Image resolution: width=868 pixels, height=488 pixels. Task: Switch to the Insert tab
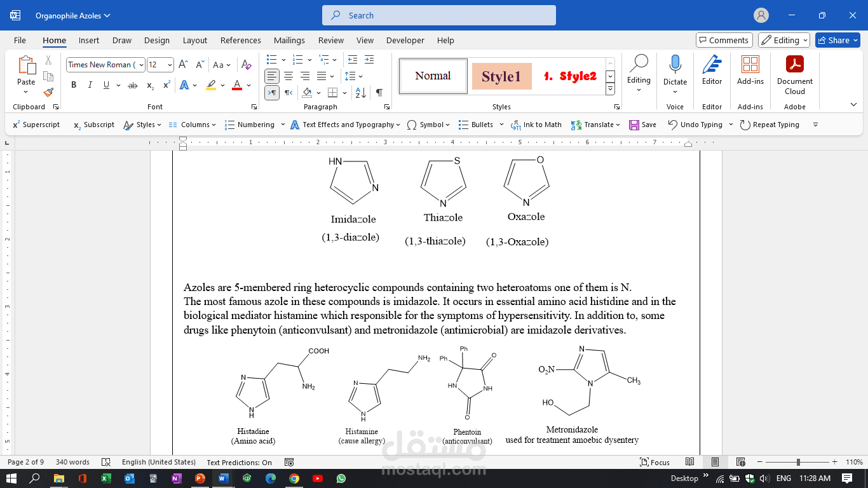(x=89, y=40)
